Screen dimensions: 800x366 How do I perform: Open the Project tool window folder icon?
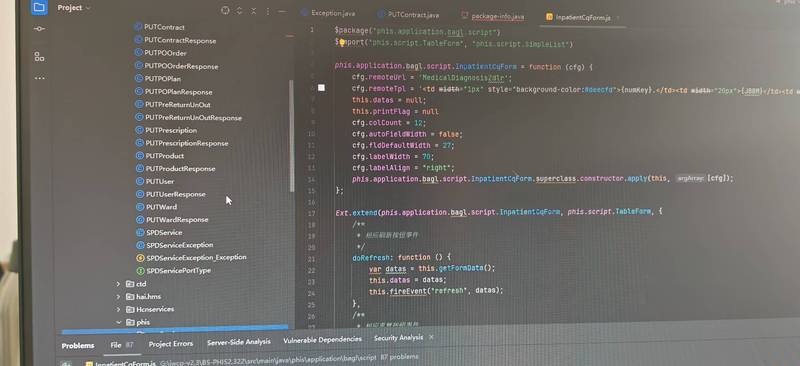coord(39,7)
